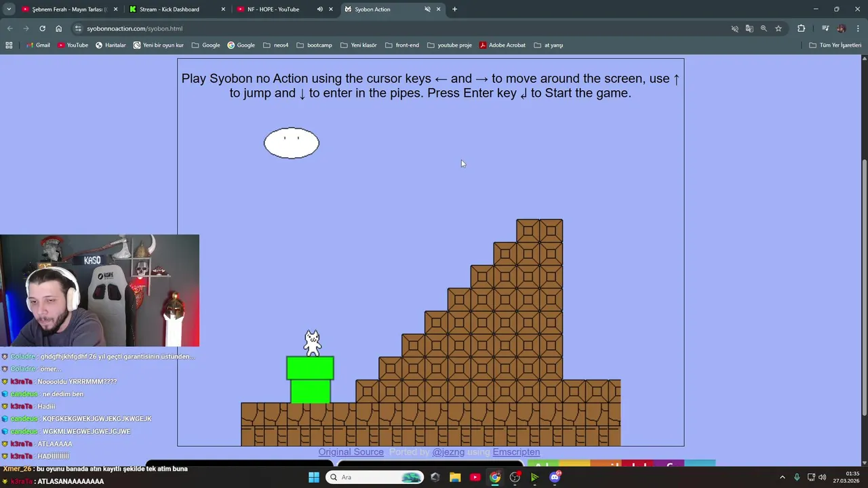Switch to the Şebnem Ferah YouTube tab
This screenshot has width=868, height=488.
pyautogui.click(x=69, y=9)
